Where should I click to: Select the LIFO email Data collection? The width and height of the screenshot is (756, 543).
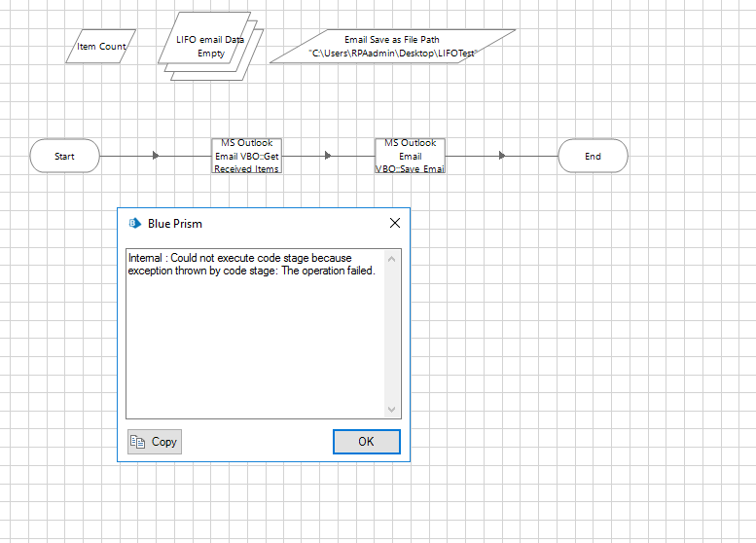pos(211,47)
